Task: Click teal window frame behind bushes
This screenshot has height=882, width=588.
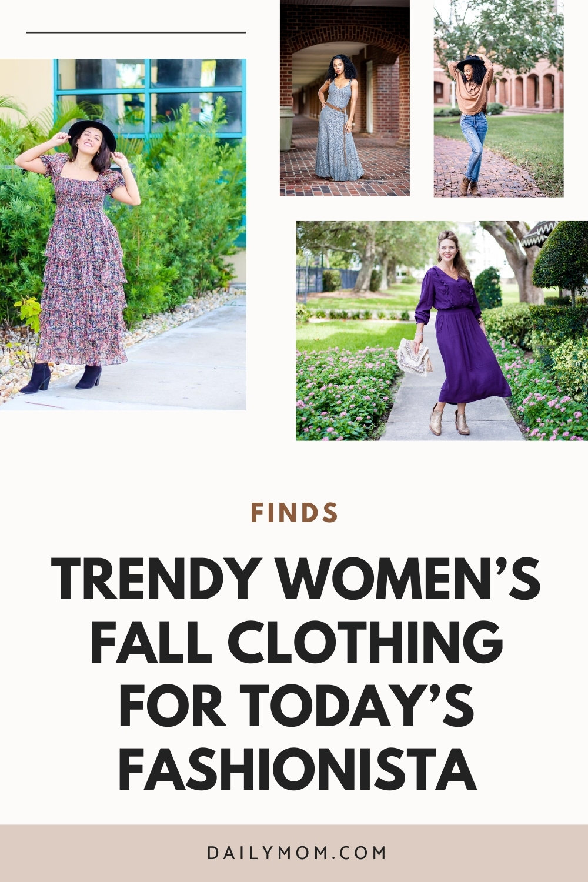Action: [149, 98]
